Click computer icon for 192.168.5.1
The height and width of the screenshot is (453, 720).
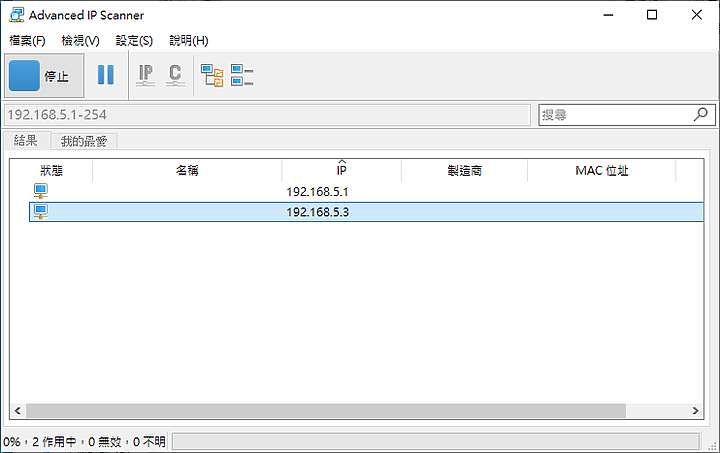pyautogui.click(x=40, y=191)
